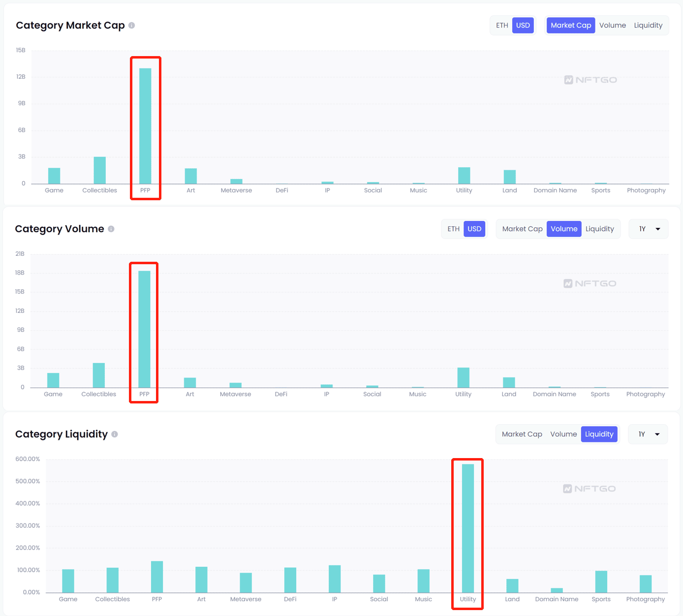Select Liquidity tab in Market Cap panel
683x616 pixels.
648,26
